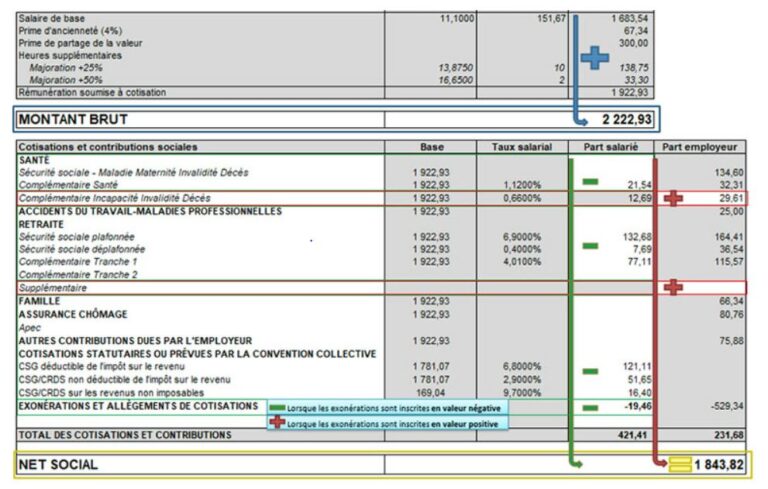This screenshot has width=768, height=489.
Task: Click the green minus icon in the Santé section
Action: coord(590,181)
